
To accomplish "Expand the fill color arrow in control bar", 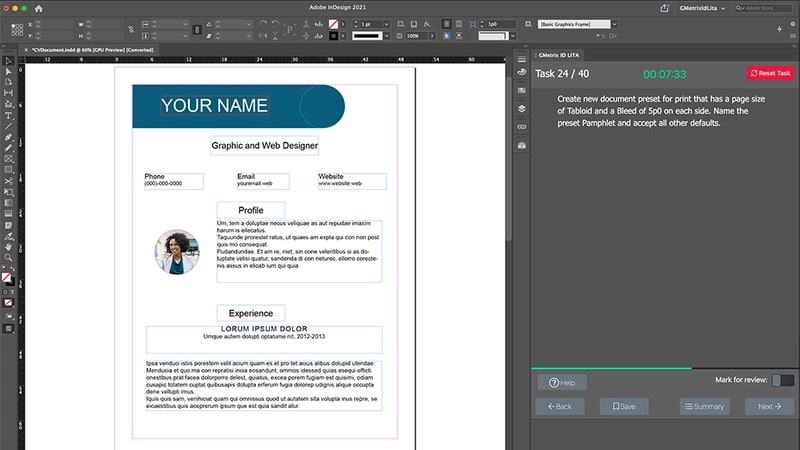I will [x=342, y=24].
